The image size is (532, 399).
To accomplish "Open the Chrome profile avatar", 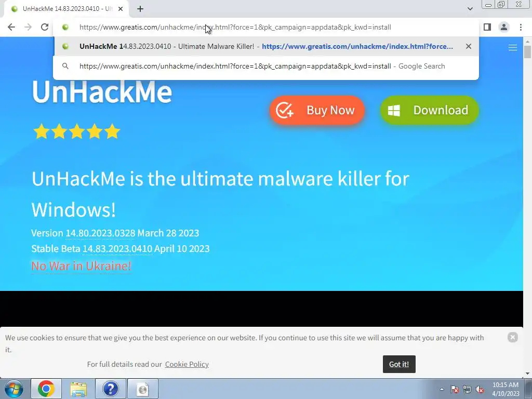I will (504, 27).
